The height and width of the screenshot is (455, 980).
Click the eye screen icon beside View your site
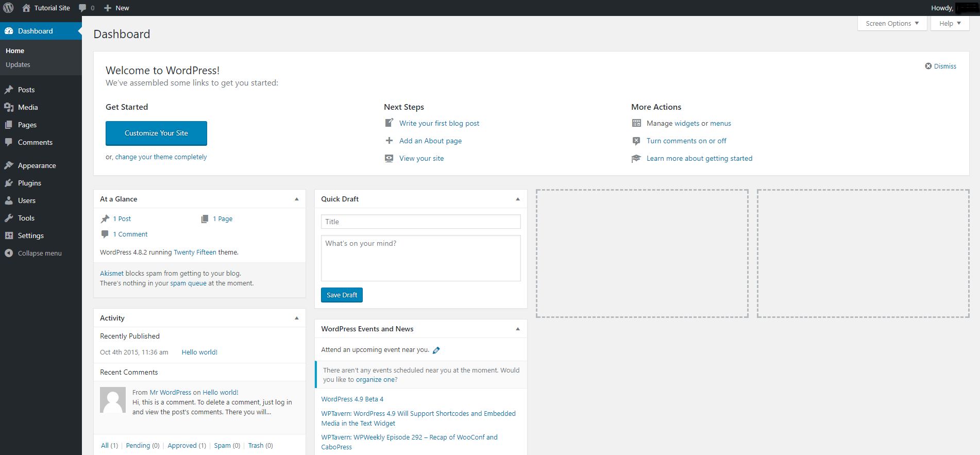point(389,158)
